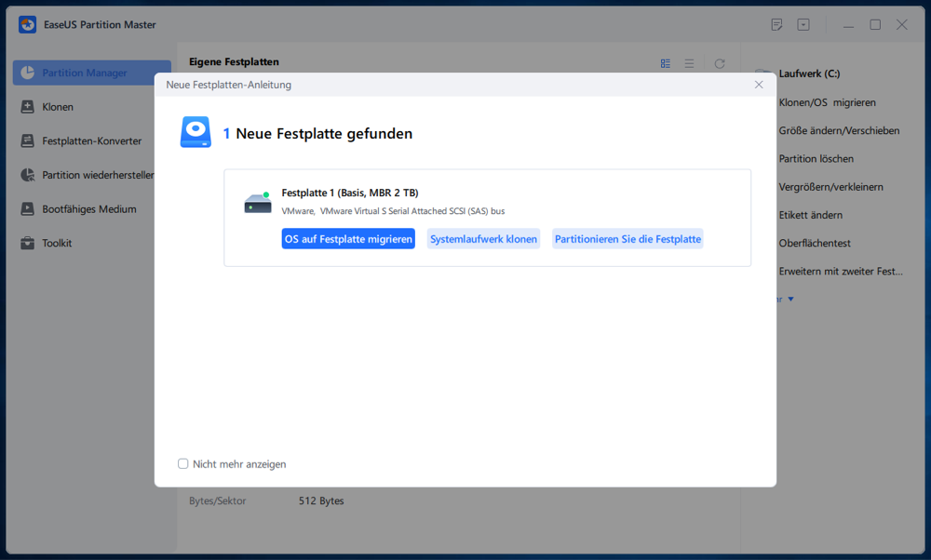Screen dimensions: 931x560
Task: Click Klonen/OS migrieren in the right panel
Action: (x=827, y=102)
